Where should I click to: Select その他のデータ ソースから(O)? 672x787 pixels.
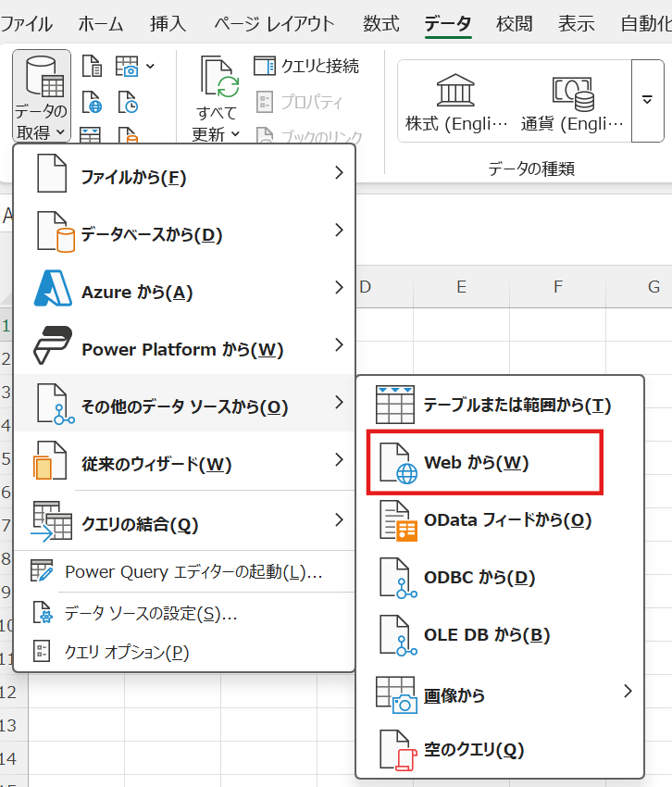click(x=184, y=403)
